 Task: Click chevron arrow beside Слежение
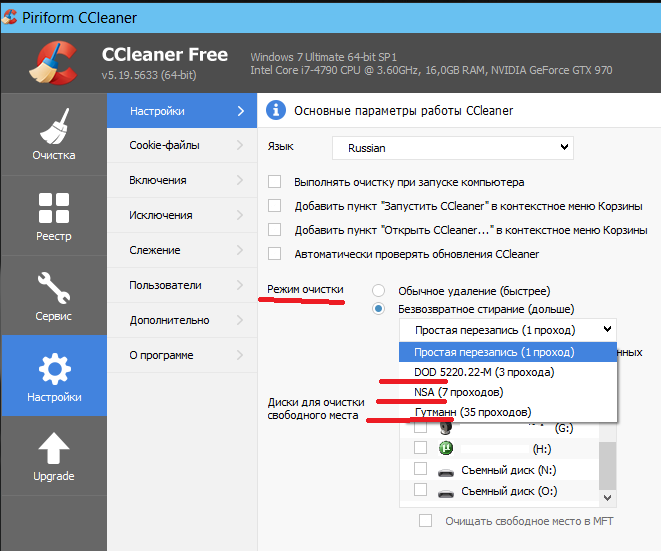coord(240,250)
